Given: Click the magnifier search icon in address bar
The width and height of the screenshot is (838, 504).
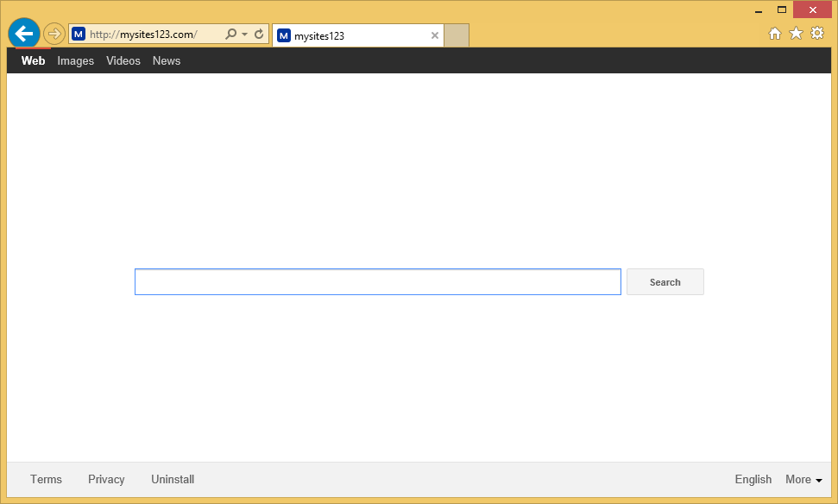Looking at the screenshot, I should [230, 35].
